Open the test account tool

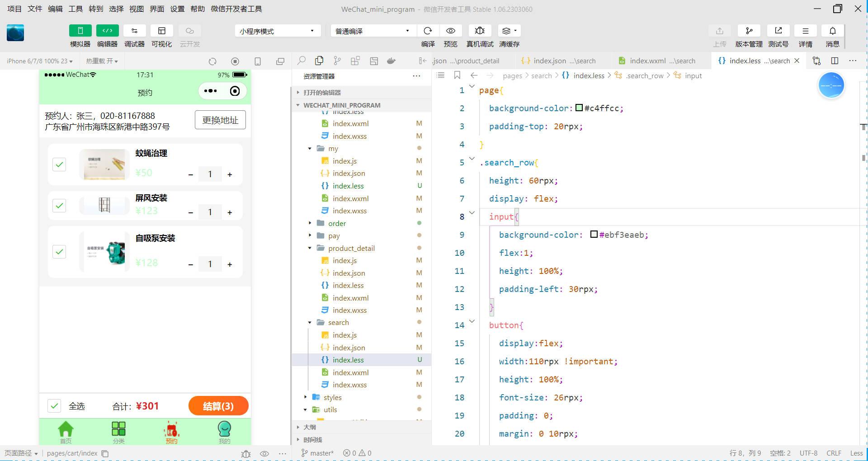coord(778,31)
